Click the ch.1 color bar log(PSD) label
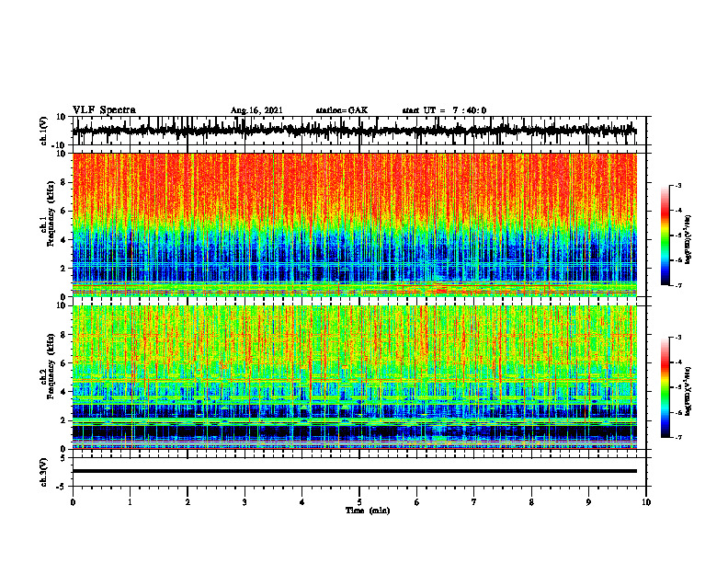This screenshot has height=563, width=728. [x=688, y=240]
